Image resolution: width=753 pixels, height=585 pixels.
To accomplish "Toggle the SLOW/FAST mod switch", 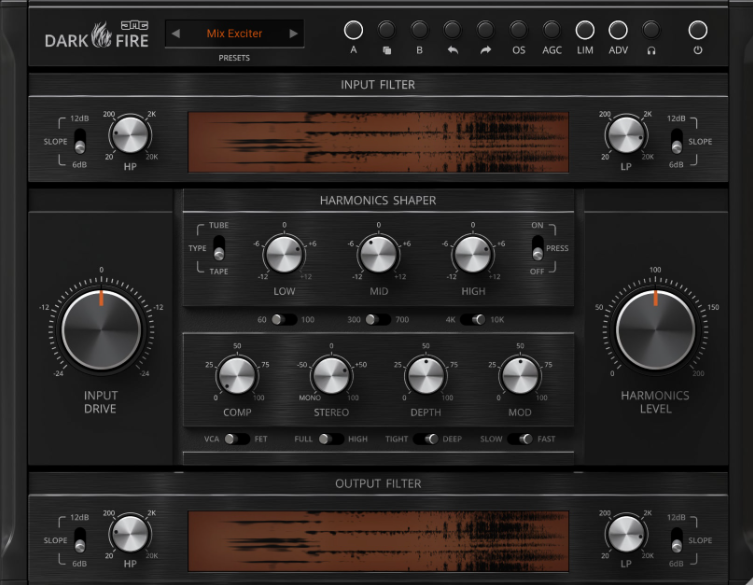I will point(520,439).
